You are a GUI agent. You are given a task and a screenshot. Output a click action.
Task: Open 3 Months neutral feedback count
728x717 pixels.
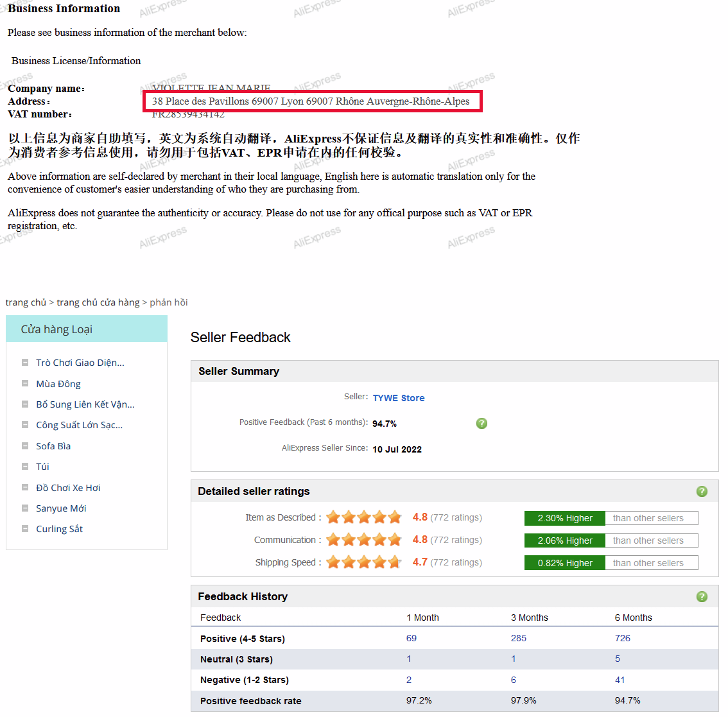[x=513, y=659]
